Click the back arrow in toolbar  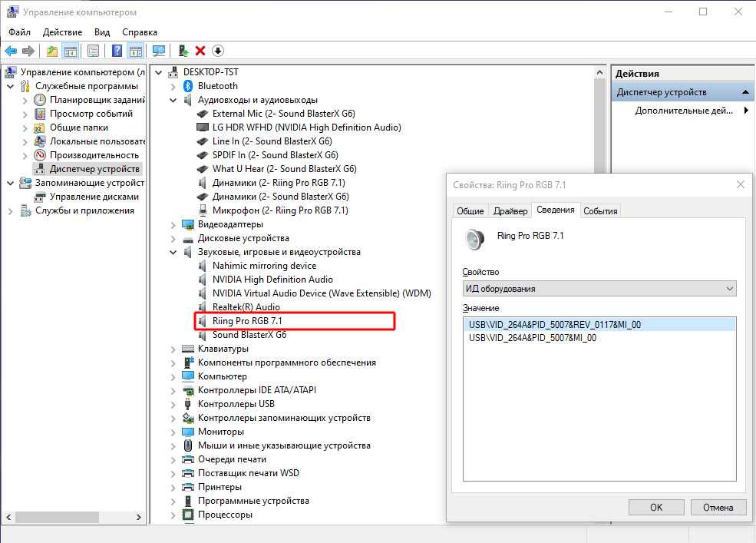[x=11, y=51]
